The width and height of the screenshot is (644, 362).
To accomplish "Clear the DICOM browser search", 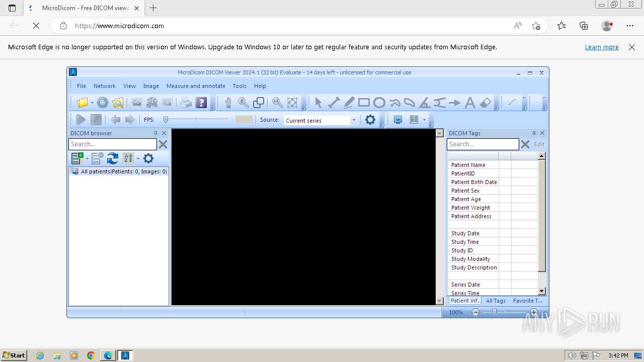I will 163,144.
